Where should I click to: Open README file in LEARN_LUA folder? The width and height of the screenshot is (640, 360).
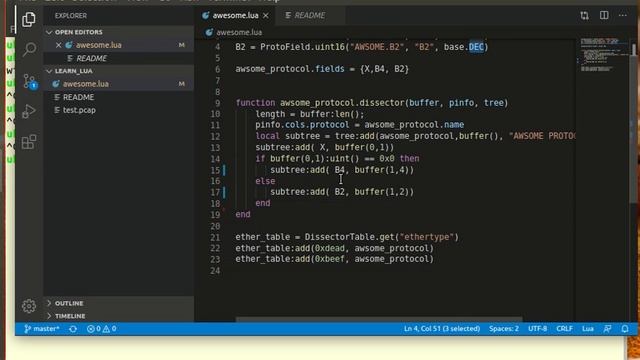(x=78, y=97)
